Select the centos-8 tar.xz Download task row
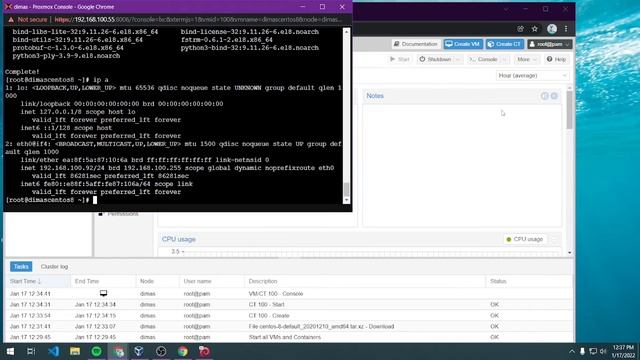Screen dimensions: 640x360 pos(289,327)
